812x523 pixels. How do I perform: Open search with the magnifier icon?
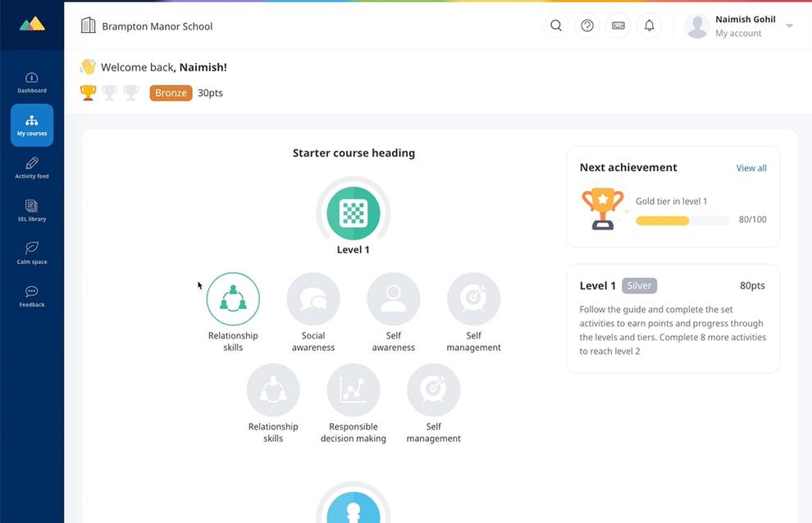[x=556, y=25]
